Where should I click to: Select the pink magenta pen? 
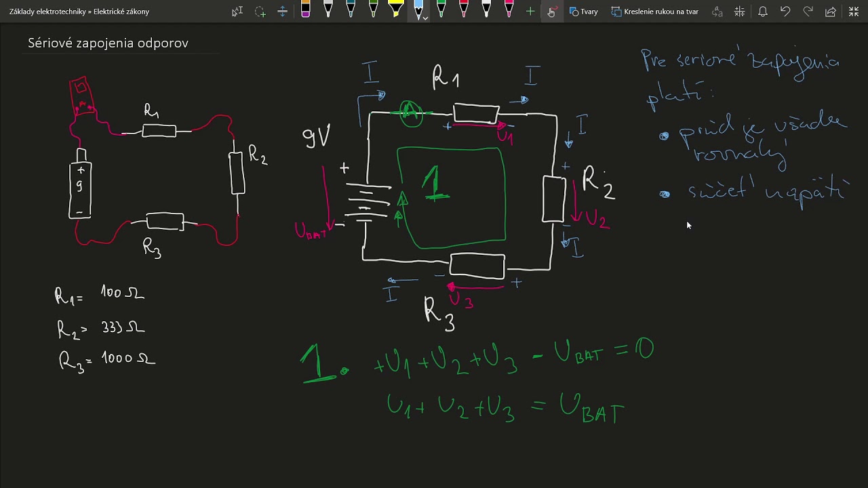[x=509, y=10]
